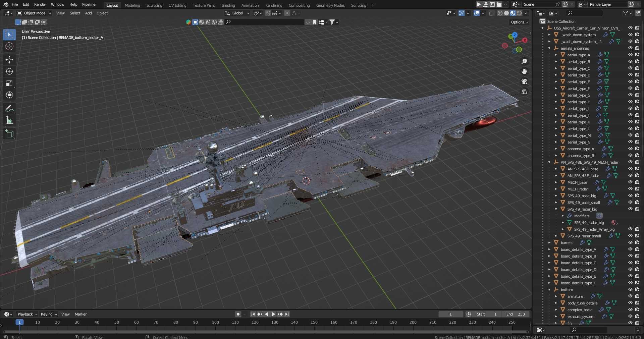Click the End frame field 250
Image resolution: width=644 pixels, height=339 pixels.
point(516,314)
